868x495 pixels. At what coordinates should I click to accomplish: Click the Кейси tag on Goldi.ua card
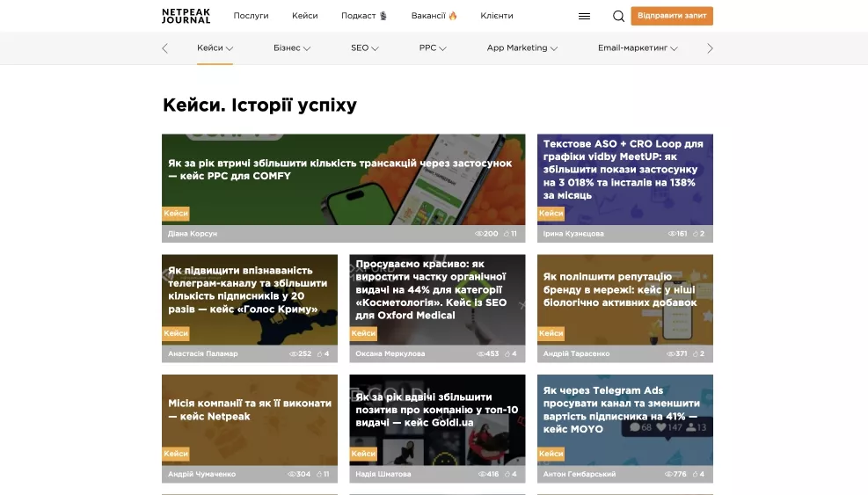pos(364,454)
